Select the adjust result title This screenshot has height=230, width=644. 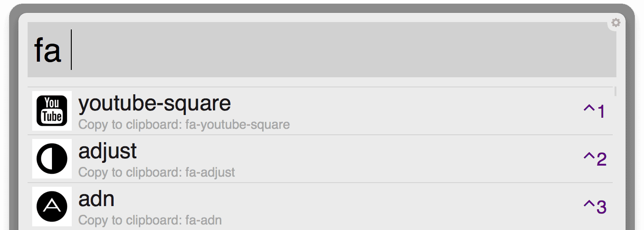[x=108, y=151]
